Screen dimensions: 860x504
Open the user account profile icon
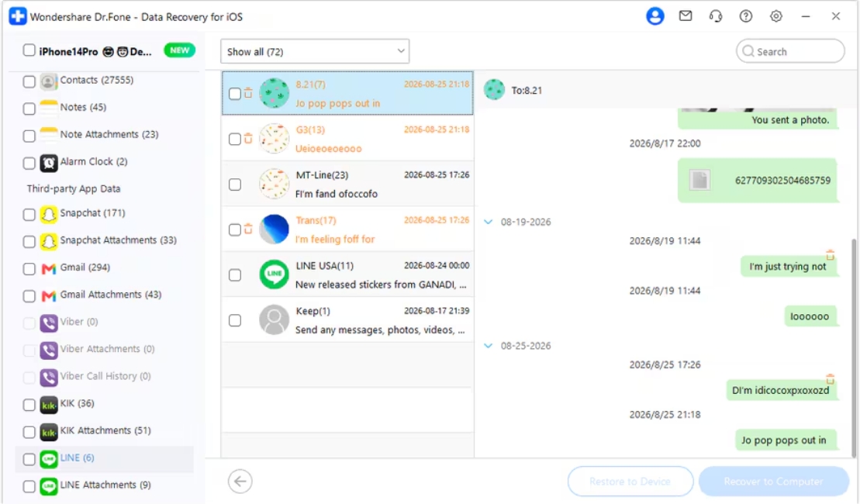(654, 16)
